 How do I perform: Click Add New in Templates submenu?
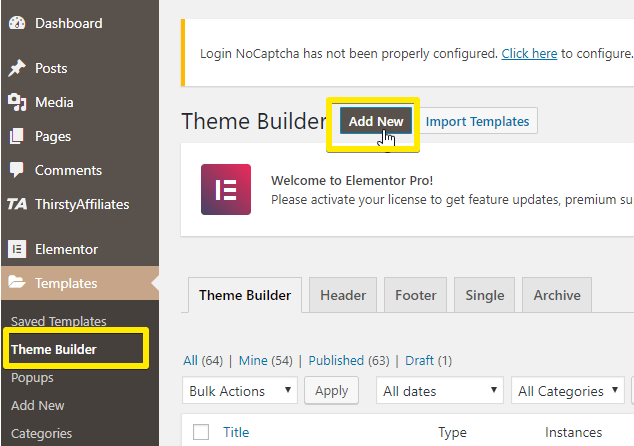tap(38, 406)
